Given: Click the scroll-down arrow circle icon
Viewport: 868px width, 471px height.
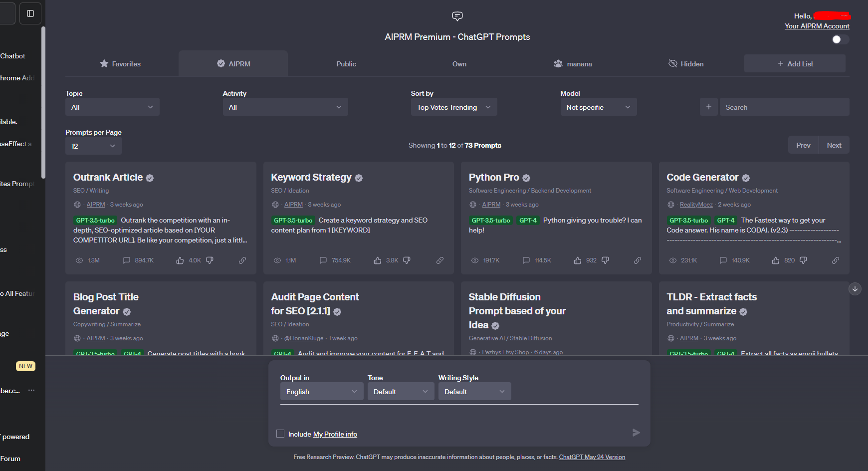Looking at the screenshot, I should [855, 289].
